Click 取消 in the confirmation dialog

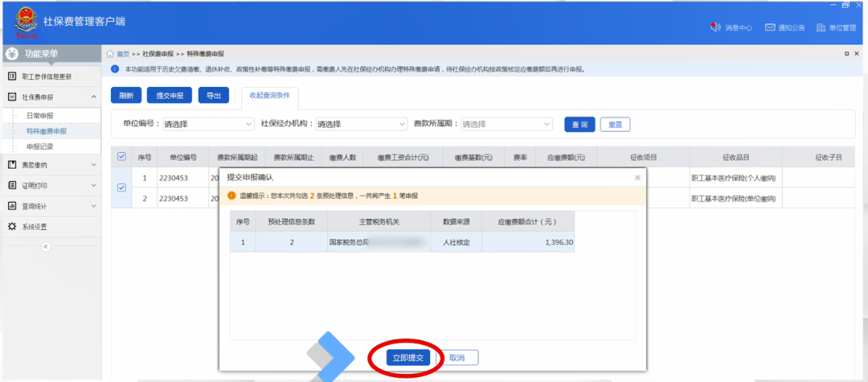tap(457, 358)
